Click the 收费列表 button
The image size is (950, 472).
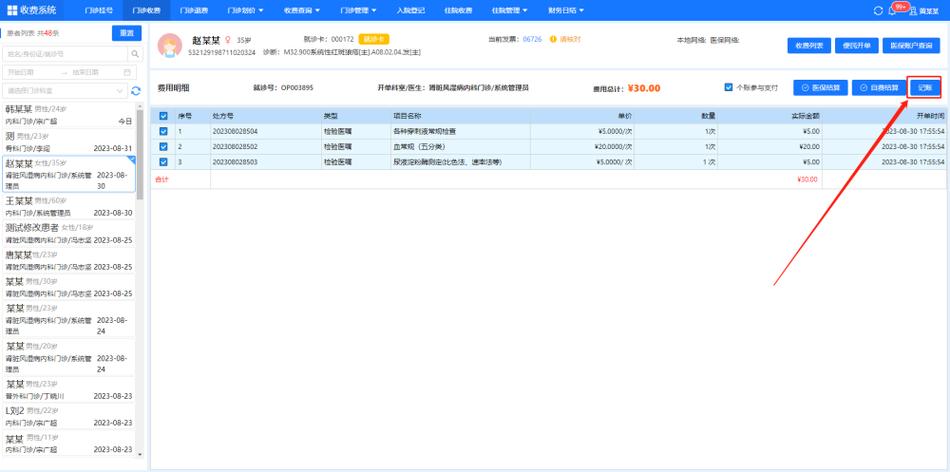809,45
